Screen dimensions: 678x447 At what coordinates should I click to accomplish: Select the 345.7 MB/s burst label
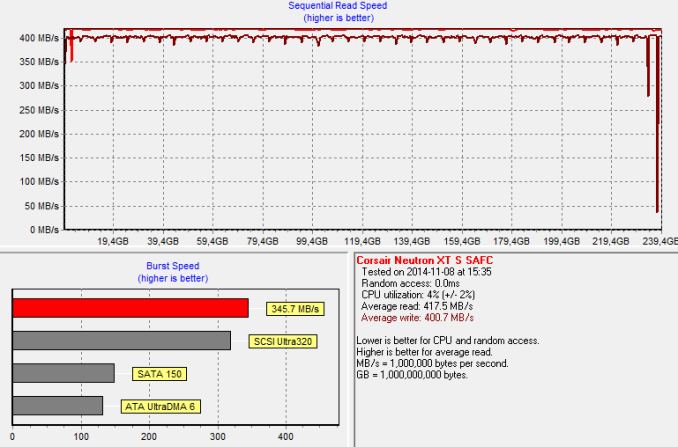coord(293,309)
